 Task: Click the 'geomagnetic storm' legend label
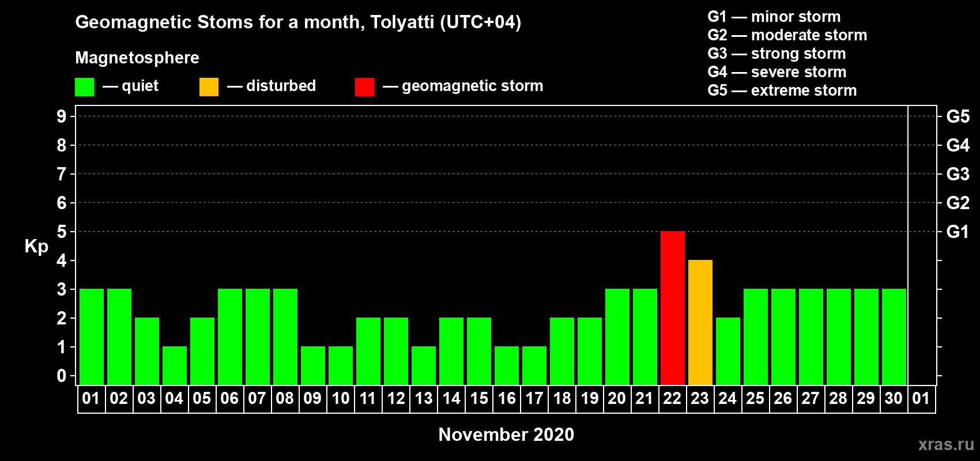click(x=473, y=86)
